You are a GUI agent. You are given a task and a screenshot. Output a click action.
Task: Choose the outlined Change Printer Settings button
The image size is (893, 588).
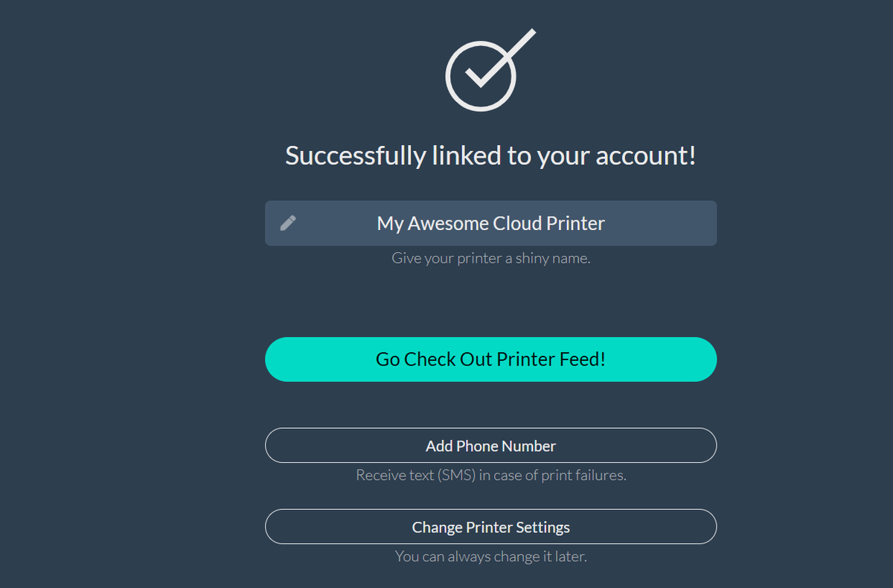click(x=491, y=527)
